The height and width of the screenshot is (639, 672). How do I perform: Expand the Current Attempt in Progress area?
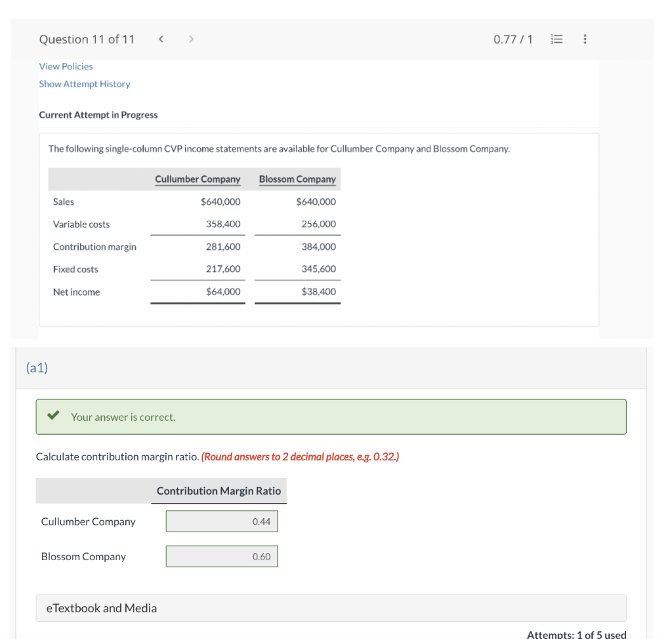tap(98, 115)
